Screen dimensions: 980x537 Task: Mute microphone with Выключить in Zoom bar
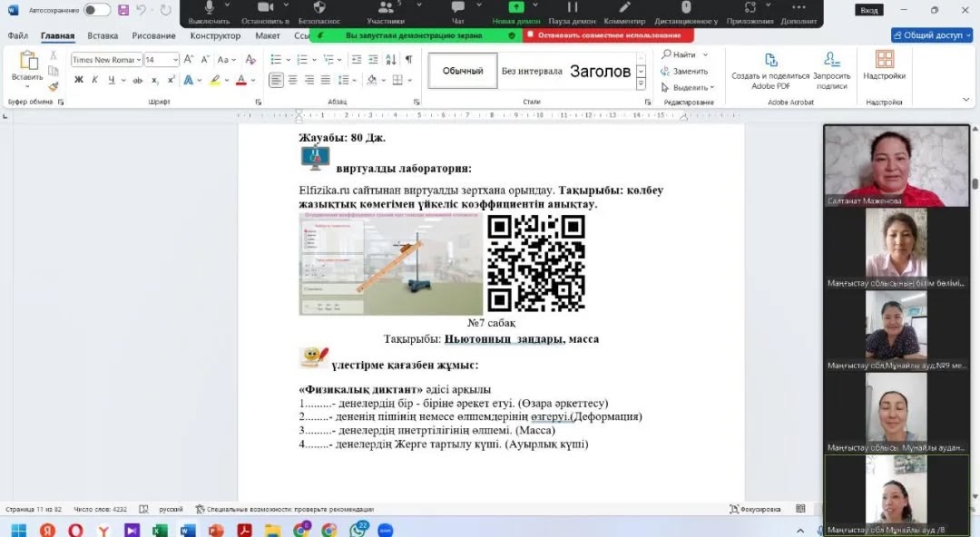pos(209,13)
